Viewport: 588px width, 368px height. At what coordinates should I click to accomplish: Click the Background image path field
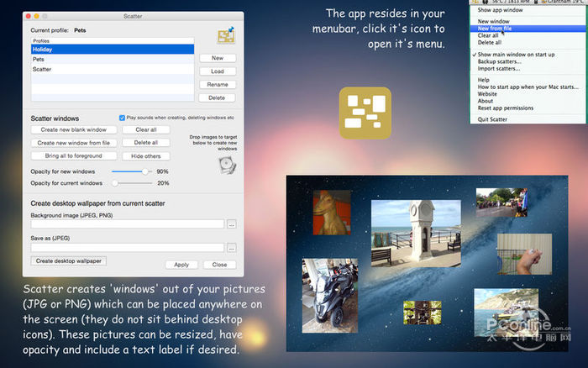[128, 224]
